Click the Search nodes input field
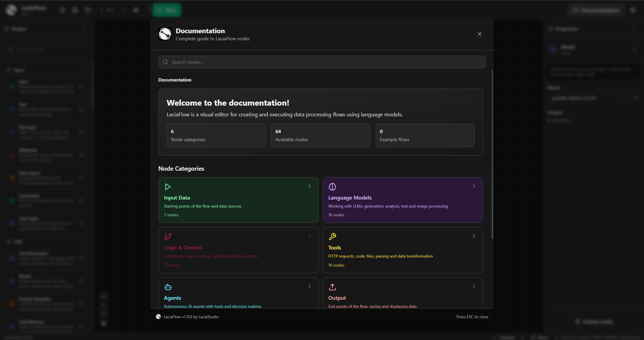Image resolution: width=644 pixels, height=340 pixels. coord(321,62)
